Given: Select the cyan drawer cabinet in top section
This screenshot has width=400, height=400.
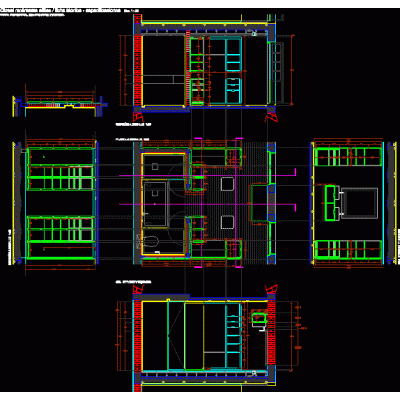Looking at the screenshot, I should (233, 90).
